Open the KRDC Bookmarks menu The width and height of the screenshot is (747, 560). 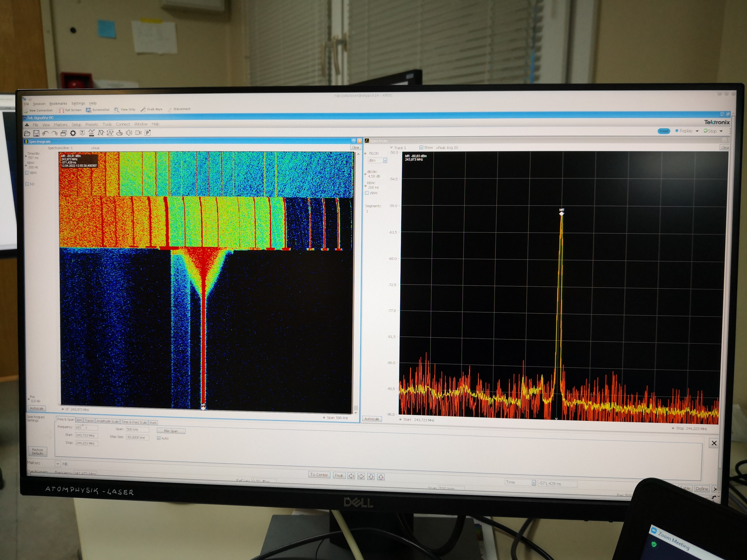(x=58, y=103)
